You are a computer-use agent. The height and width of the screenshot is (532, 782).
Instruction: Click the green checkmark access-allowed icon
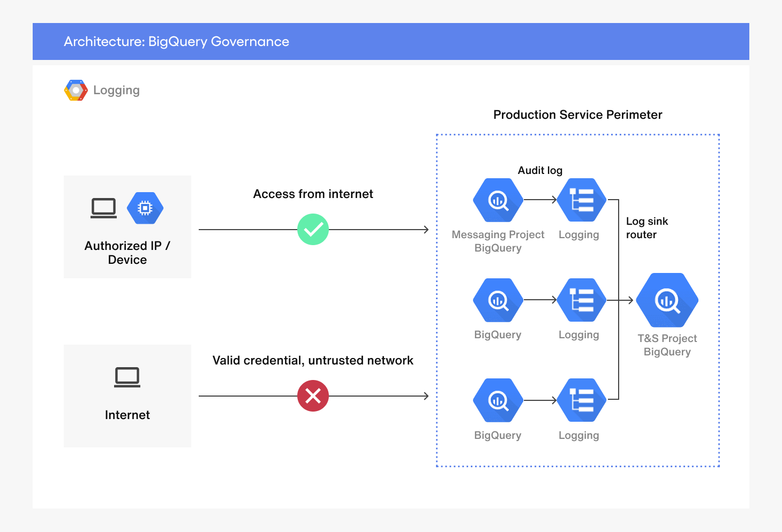coord(313,230)
